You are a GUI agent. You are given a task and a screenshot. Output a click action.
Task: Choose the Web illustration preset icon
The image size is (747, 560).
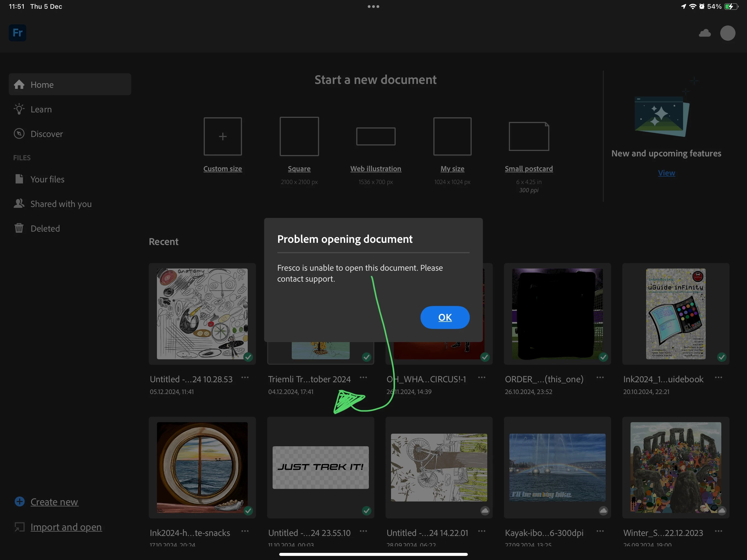pyautogui.click(x=375, y=136)
